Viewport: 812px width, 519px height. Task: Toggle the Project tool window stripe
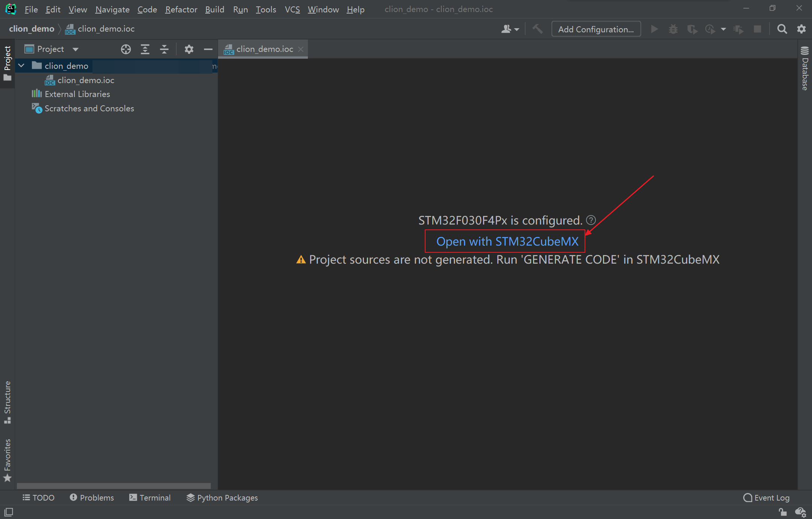[7, 63]
